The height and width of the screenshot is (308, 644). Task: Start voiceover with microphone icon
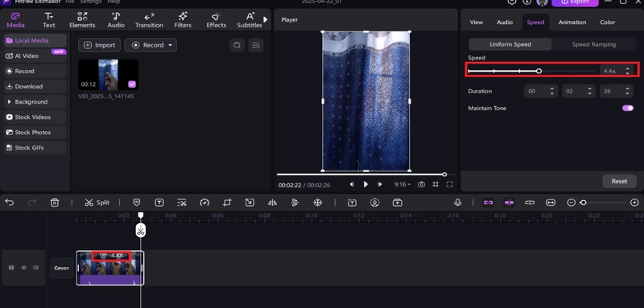pos(457,203)
